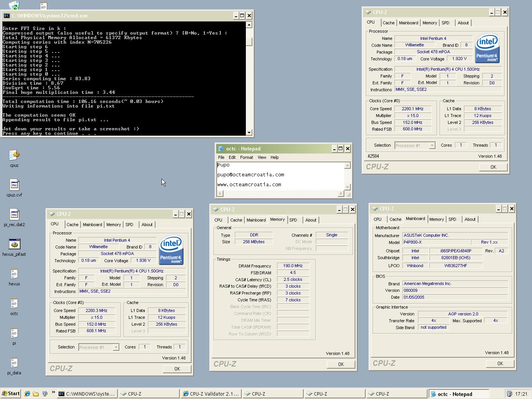Switch to the About tab in the 1.936 V CPU-Z window

(147, 225)
